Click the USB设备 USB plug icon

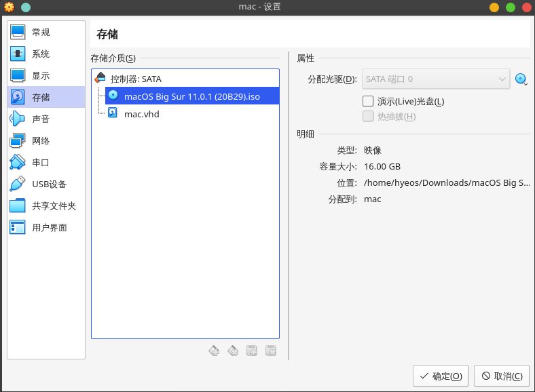coord(18,184)
